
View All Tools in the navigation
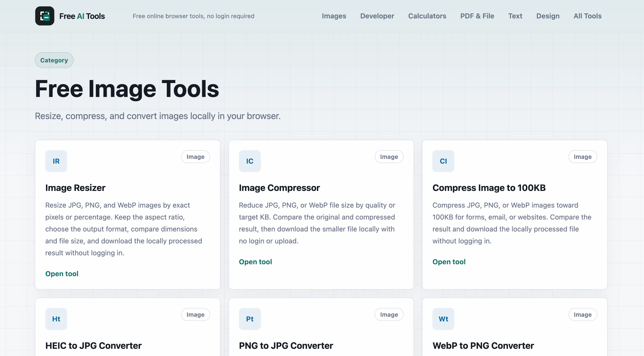tap(588, 16)
